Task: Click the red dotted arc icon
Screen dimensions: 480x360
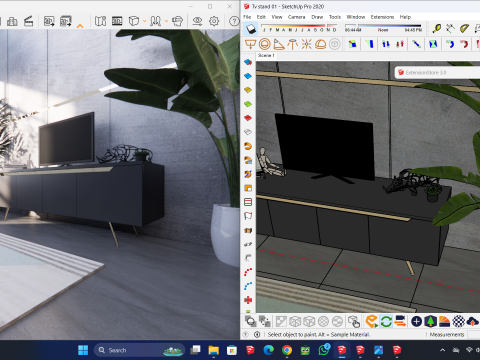Action: 248,272
